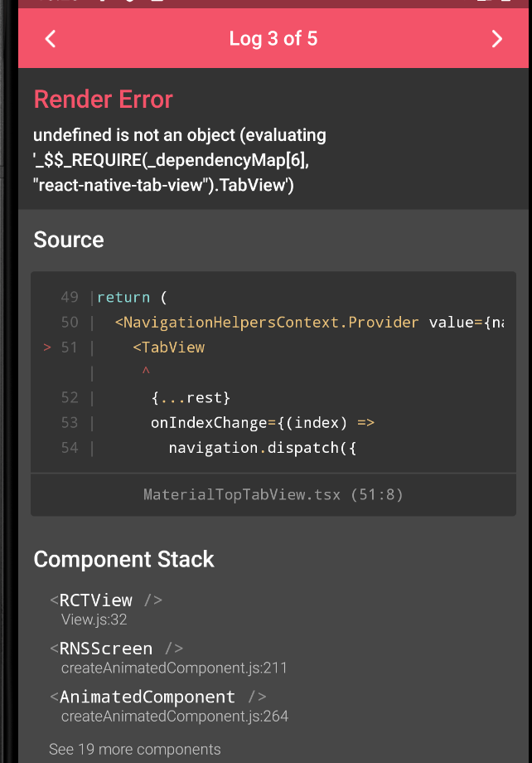Open MaterialTopTabView.tsx (51:8) source file
The width and height of the screenshot is (532, 763).
273,494
